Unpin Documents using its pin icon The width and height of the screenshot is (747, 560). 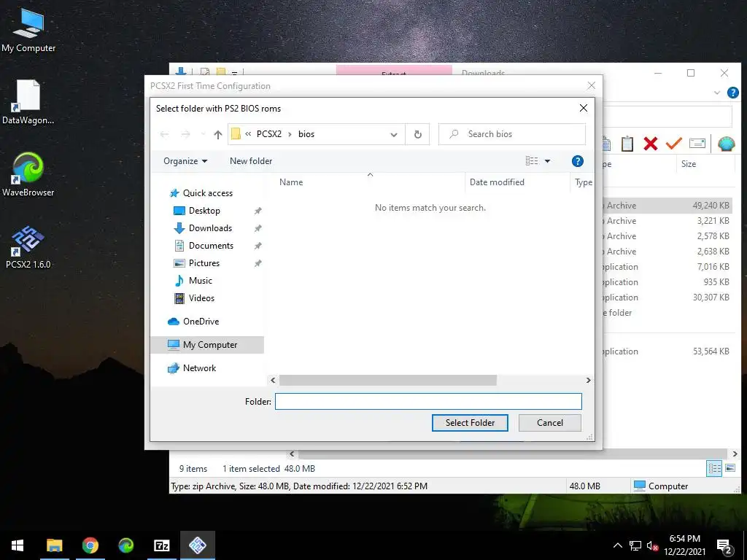[x=258, y=246]
